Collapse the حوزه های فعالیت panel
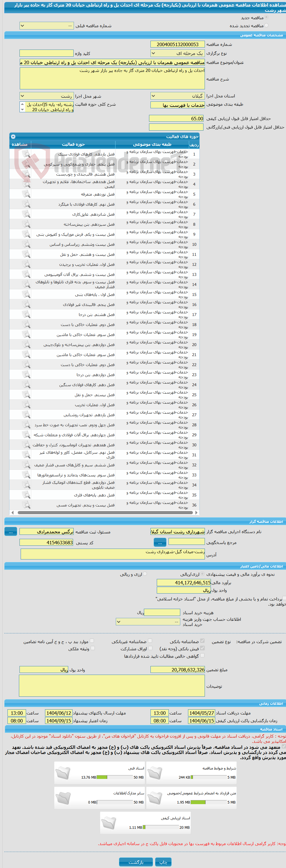Image resolution: width=286 pixels, height=868 pixels. 13,136
